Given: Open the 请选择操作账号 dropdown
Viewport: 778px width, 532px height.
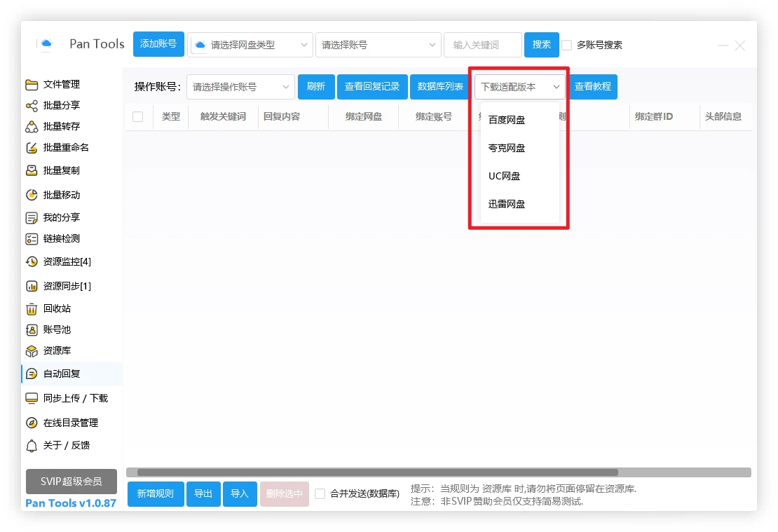Looking at the screenshot, I should click(x=240, y=87).
